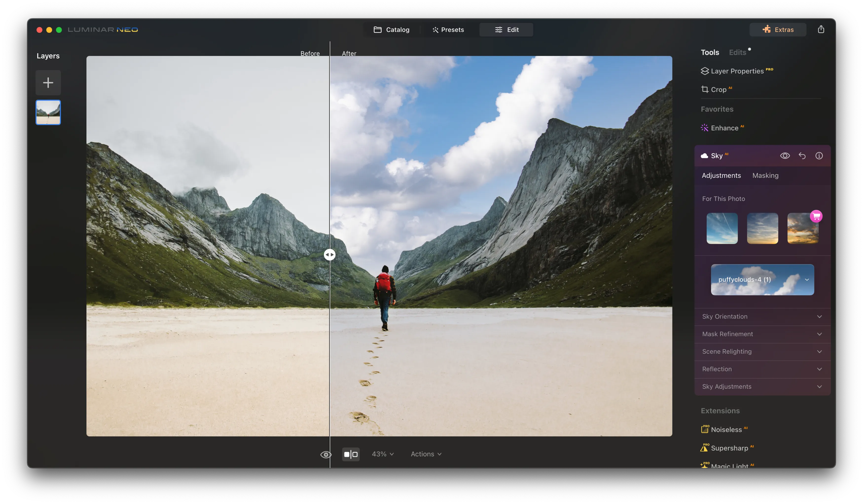This screenshot has width=863, height=504.
Task: Click the Sky tool reset arrow icon
Action: pos(802,156)
